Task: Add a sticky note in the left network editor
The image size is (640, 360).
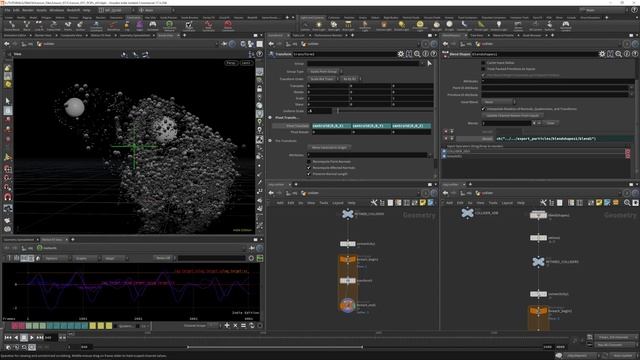Action: (x=422, y=203)
